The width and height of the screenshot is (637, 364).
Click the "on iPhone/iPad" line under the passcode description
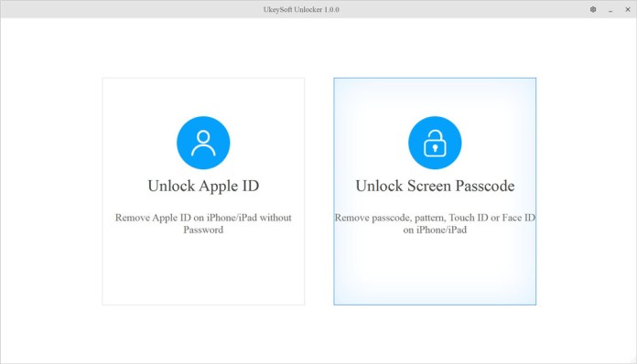(x=435, y=230)
